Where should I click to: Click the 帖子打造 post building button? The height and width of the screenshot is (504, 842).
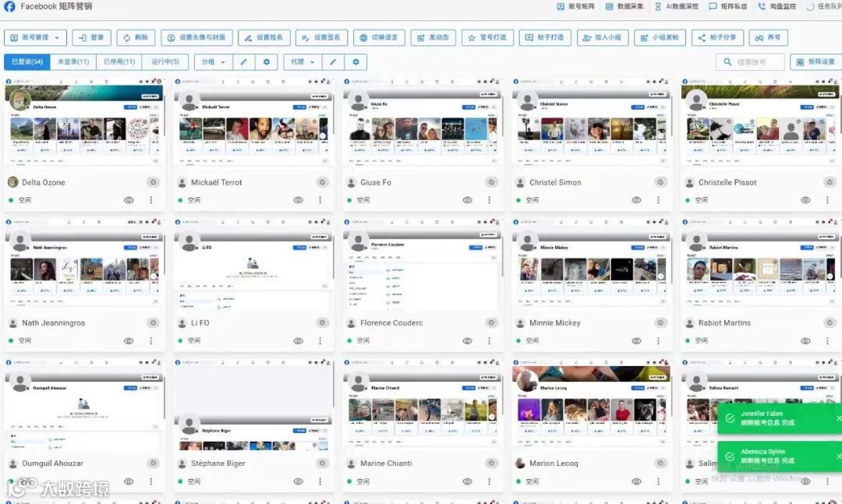pos(544,37)
